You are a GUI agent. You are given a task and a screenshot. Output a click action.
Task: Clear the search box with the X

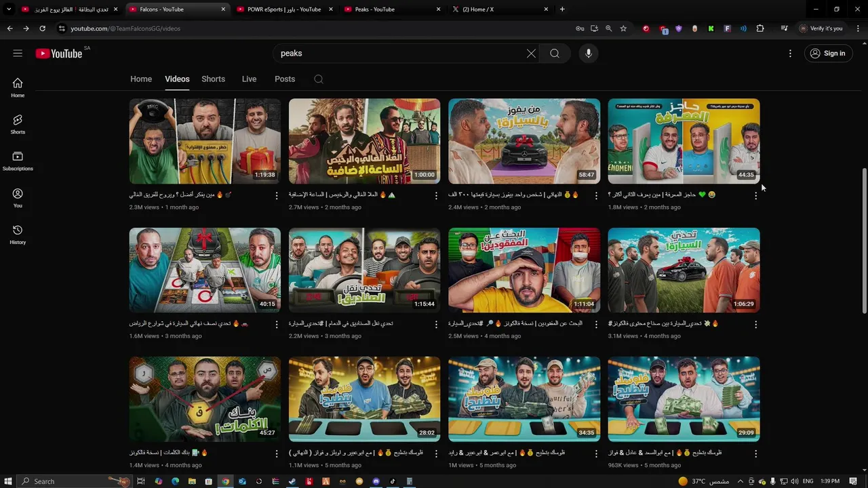click(x=531, y=54)
